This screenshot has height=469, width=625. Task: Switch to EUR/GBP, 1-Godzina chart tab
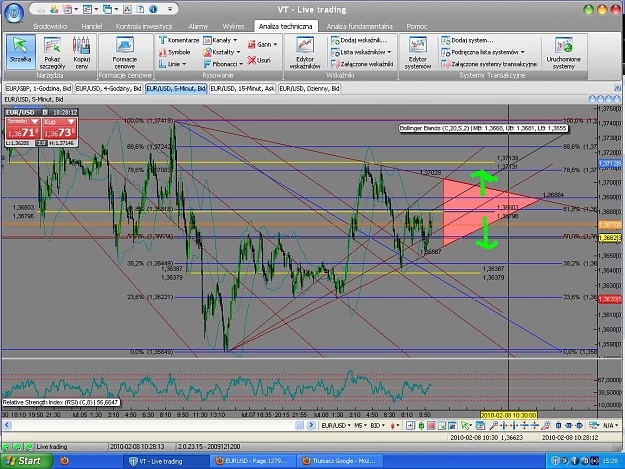click(38, 88)
